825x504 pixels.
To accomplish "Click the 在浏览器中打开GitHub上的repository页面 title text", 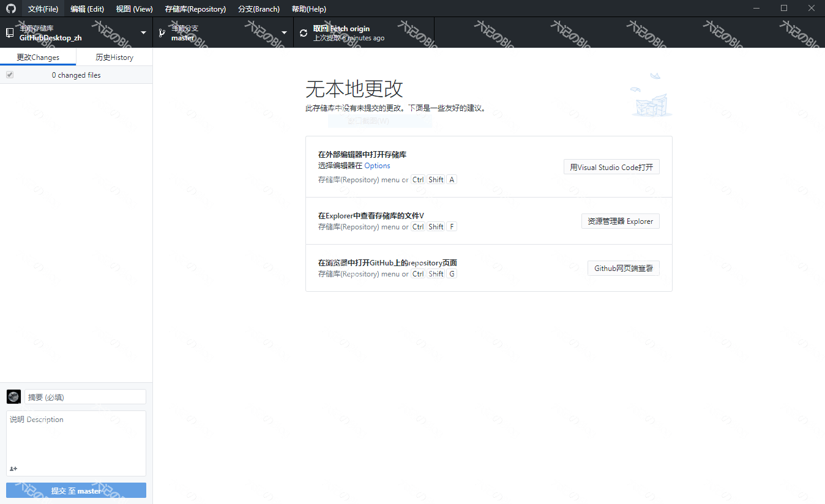I will click(387, 263).
